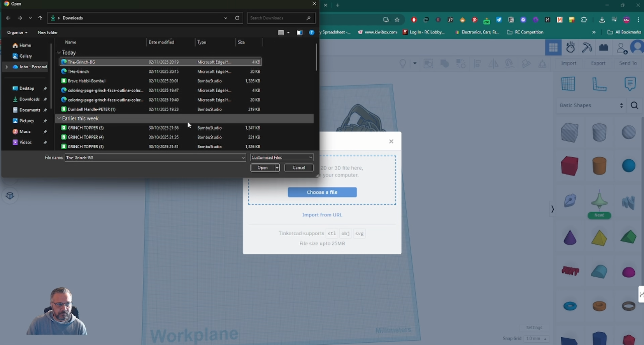
Task: Select Downloads in the navigation pane
Action: pos(29,99)
